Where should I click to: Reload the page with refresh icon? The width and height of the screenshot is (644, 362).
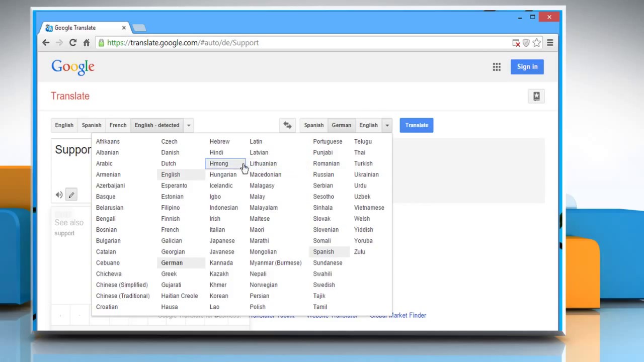(73, 43)
